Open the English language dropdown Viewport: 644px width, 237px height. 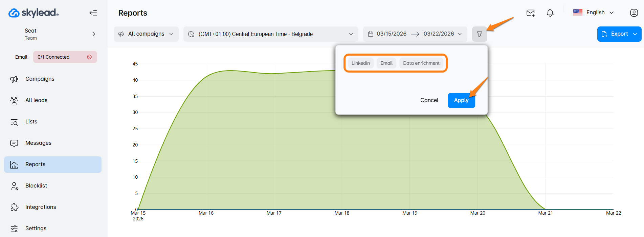595,13
